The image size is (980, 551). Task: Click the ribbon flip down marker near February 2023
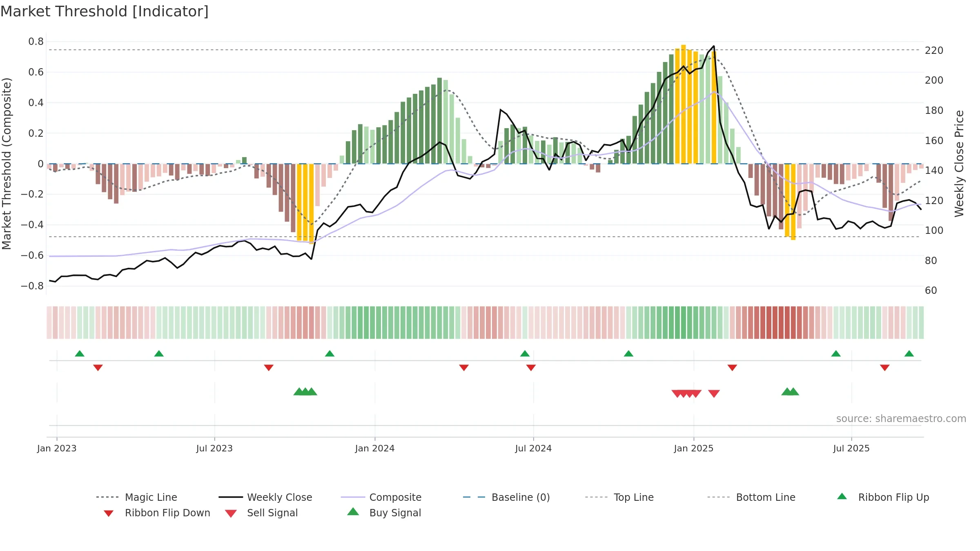(x=98, y=368)
